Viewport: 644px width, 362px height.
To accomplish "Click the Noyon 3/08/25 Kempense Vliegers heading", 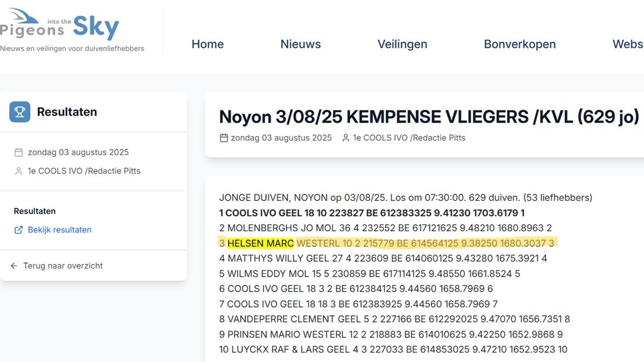I will point(429,117).
